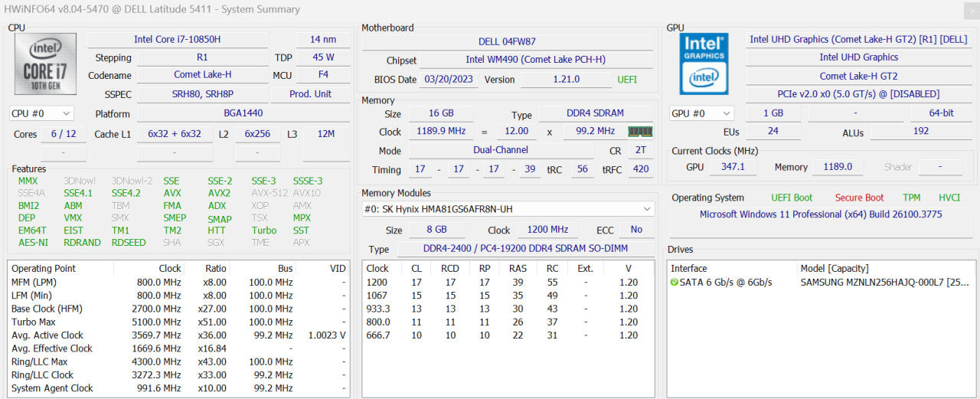Click the DELL 04FW87 motherboard field
Image resolution: width=980 pixels, height=399 pixels.
coord(508,42)
